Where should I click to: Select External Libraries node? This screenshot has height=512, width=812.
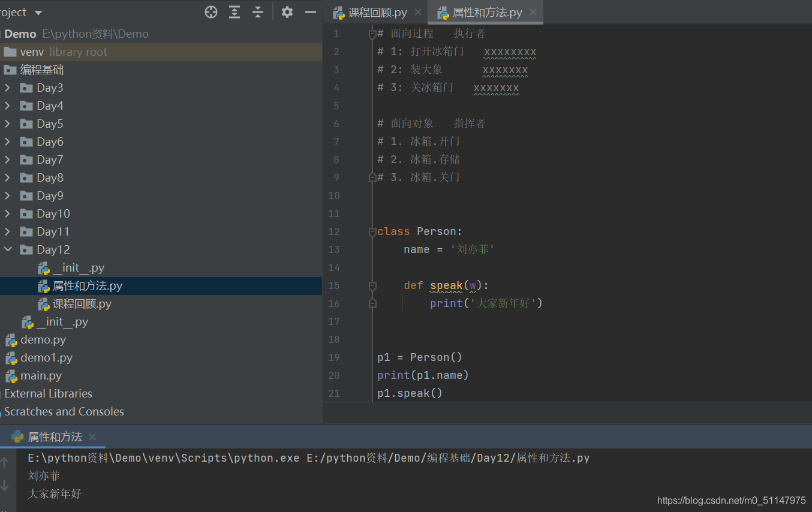click(x=161, y=394)
